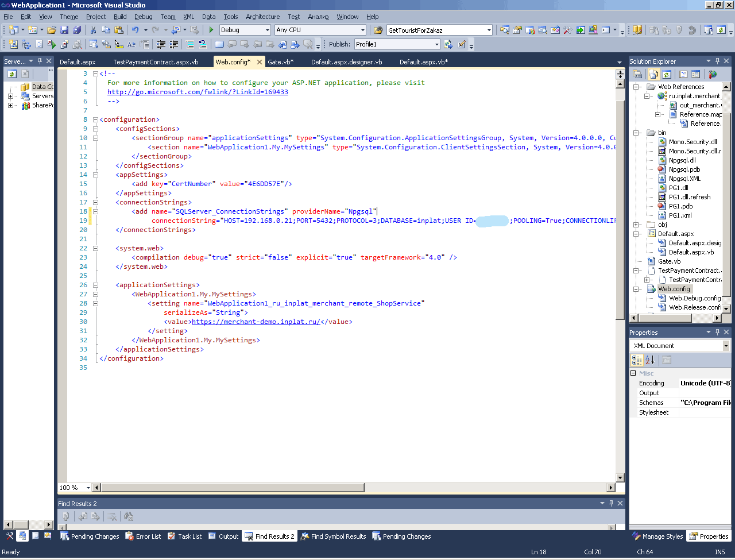Select Gate.vb in Solution Explorer
This screenshot has height=560, width=735.
(x=669, y=261)
